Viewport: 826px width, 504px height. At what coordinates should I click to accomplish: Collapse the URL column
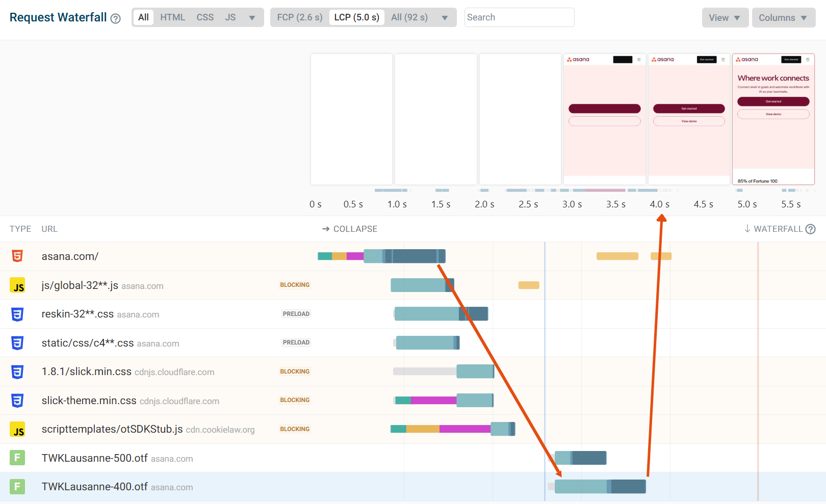(350, 229)
